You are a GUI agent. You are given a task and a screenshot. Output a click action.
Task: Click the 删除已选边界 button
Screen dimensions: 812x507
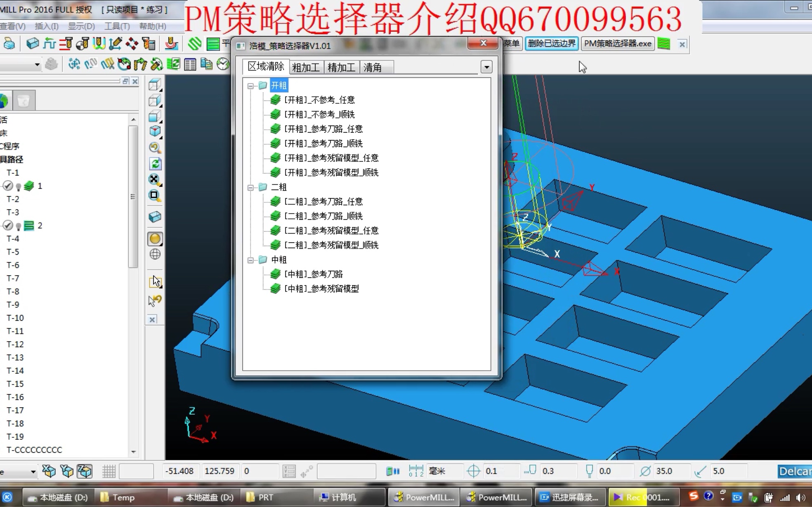(x=552, y=43)
